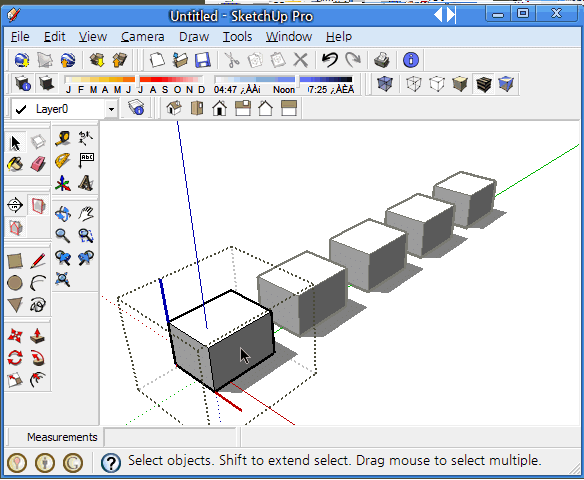Viewport: 584px width, 480px height.
Task: Click the Section Plane tool
Action: coord(15,205)
